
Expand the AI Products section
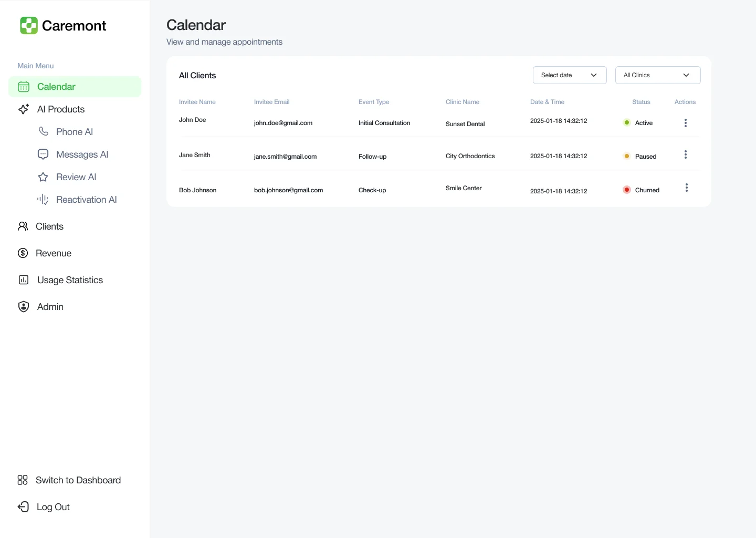coord(60,109)
